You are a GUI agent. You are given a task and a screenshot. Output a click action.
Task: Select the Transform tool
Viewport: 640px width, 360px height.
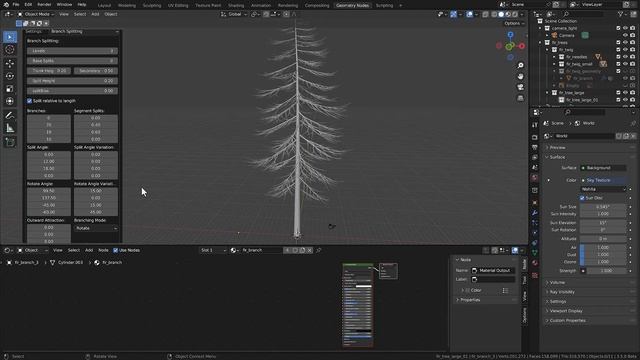click(10, 101)
